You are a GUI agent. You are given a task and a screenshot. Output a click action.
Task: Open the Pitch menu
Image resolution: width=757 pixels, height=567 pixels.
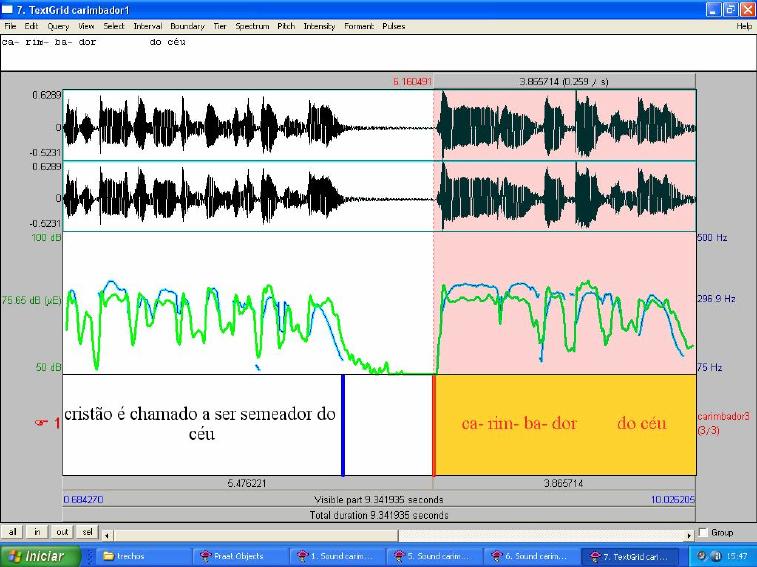[x=286, y=26]
